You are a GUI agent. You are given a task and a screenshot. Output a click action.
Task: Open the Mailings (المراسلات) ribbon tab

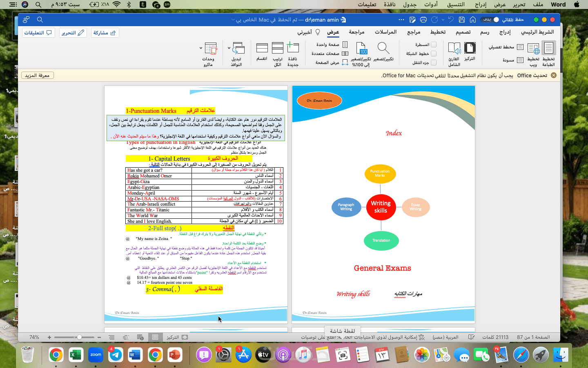click(385, 32)
